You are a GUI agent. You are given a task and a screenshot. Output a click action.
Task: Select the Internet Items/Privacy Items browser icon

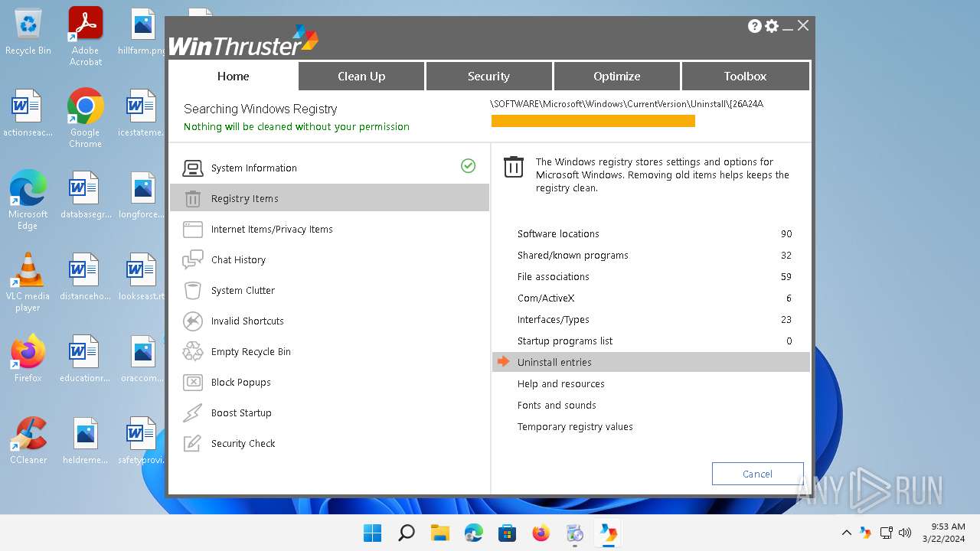[193, 230]
